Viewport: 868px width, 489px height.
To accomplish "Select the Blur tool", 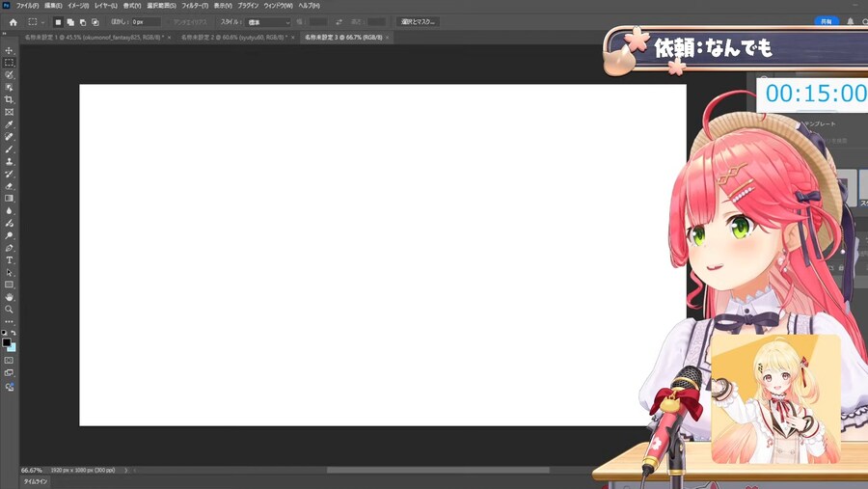I will point(9,211).
